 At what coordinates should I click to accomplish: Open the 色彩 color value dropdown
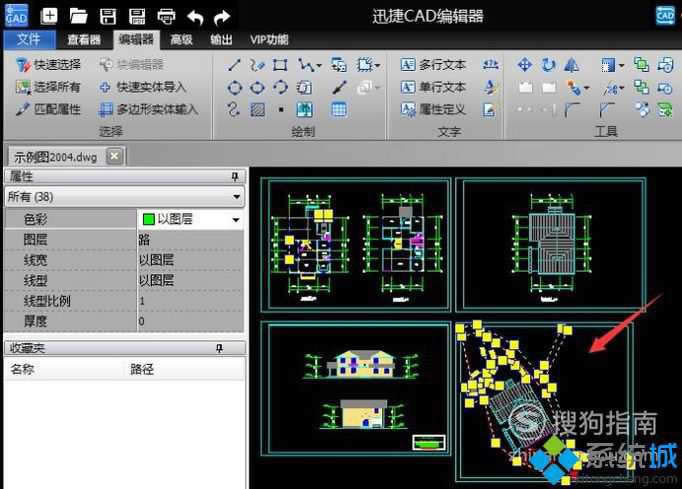pyautogui.click(x=236, y=220)
